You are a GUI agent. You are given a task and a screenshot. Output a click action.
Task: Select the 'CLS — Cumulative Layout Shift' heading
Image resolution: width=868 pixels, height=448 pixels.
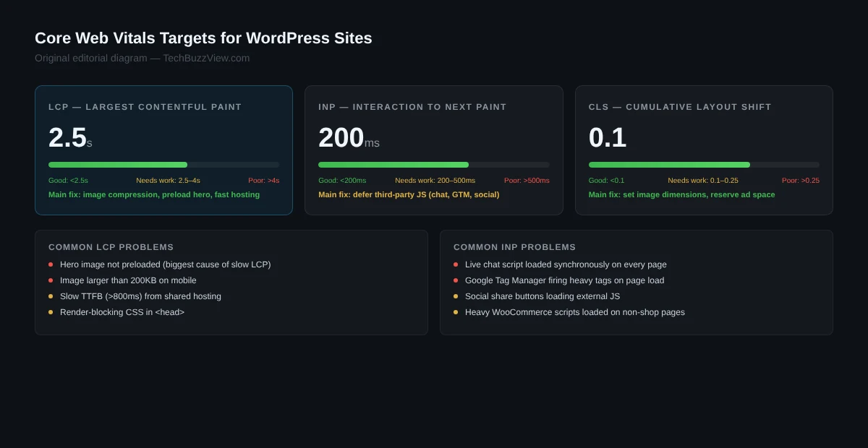pos(680,107)
